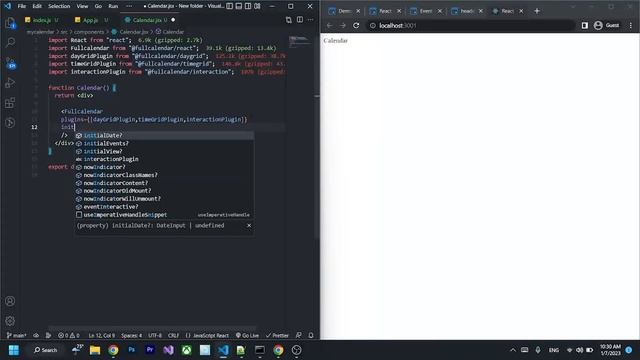Choose eventInteractive? suggestion
Image resolution: width=640 pixels, height=360 pixels.
click(x=164, y=207)
